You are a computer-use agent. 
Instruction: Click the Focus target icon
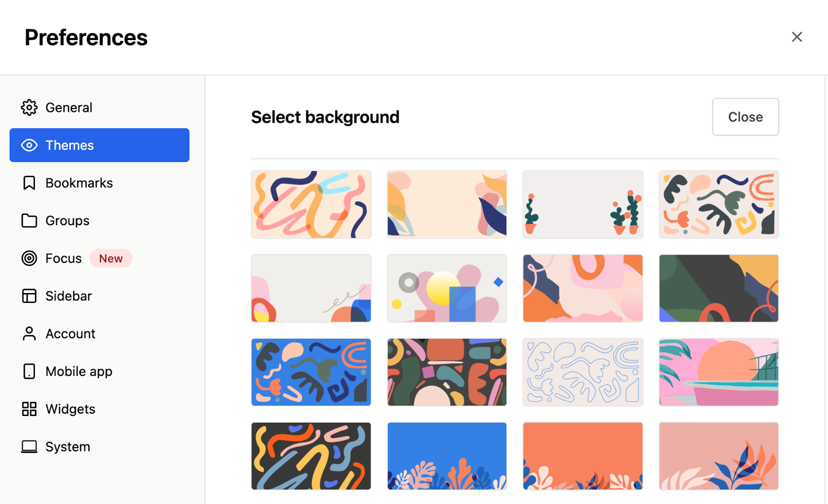click(x=29, y=258)
